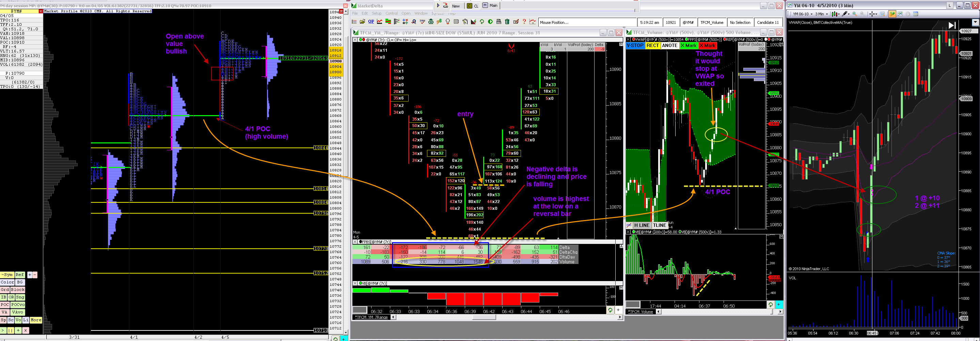Open the Edit menu in MarketDelta

pos(365,13)
